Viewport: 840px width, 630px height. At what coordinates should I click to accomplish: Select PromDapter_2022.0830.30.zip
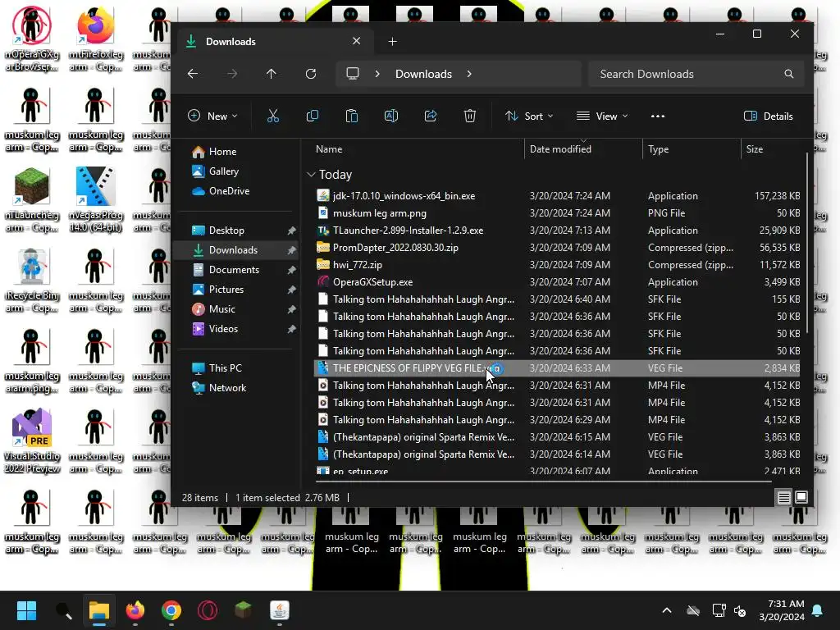[x=557, y=248]
